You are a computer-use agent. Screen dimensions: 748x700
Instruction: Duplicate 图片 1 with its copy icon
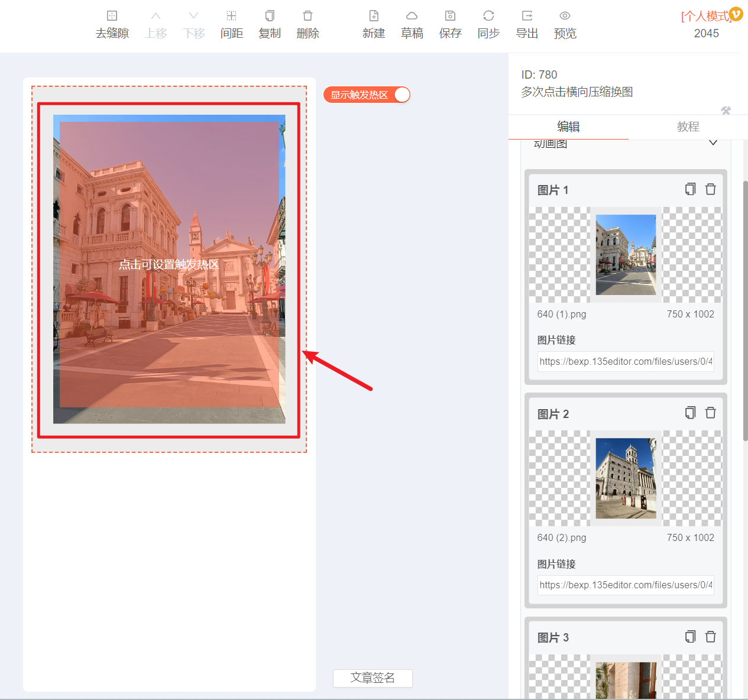point(691,189)
